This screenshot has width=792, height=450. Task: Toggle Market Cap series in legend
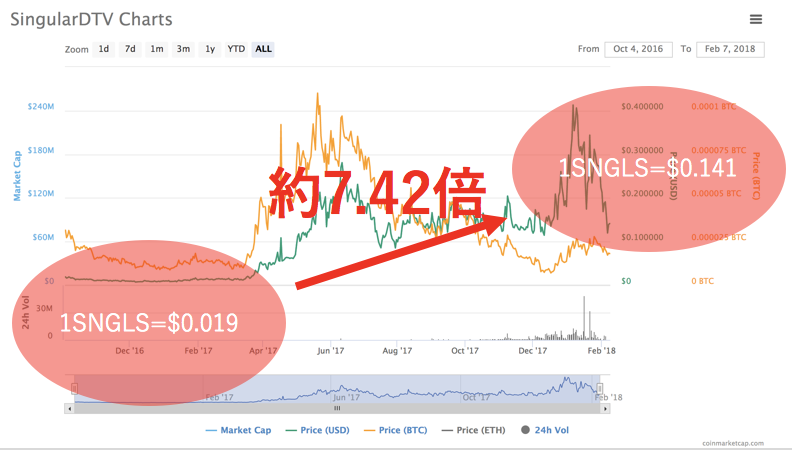click(238, 430)
